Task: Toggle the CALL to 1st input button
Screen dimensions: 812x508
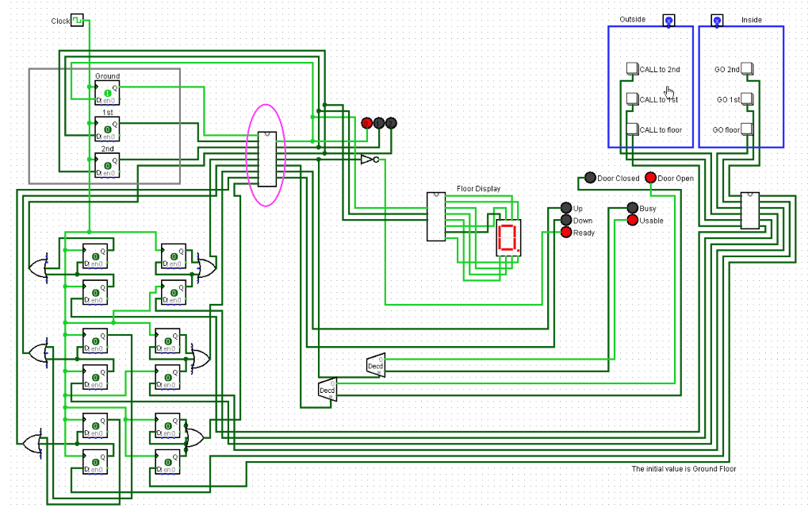Action: (x=632, y=99)
